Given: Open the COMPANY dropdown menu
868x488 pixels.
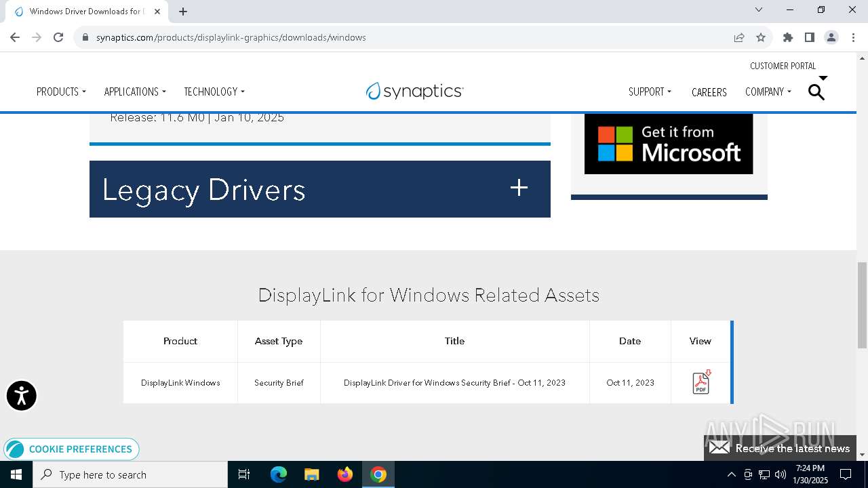Looking at the screenshot, I should [768, 91].
